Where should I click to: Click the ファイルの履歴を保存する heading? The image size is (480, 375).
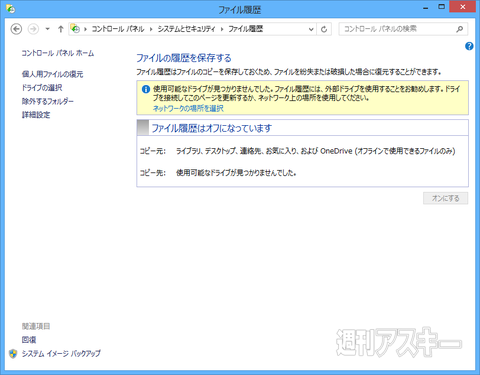[184, 58]
